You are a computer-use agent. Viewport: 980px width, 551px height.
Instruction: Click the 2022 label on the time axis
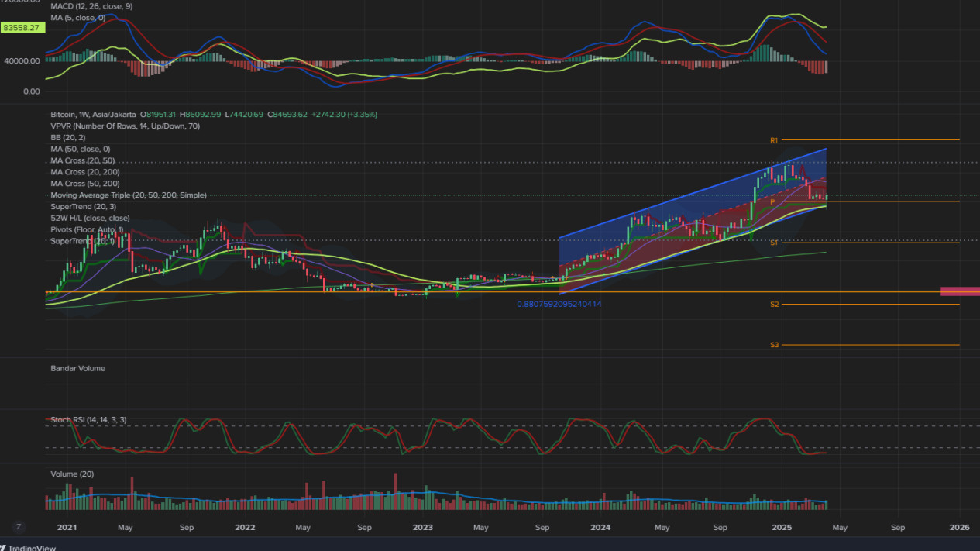click(x=245, y=528)
